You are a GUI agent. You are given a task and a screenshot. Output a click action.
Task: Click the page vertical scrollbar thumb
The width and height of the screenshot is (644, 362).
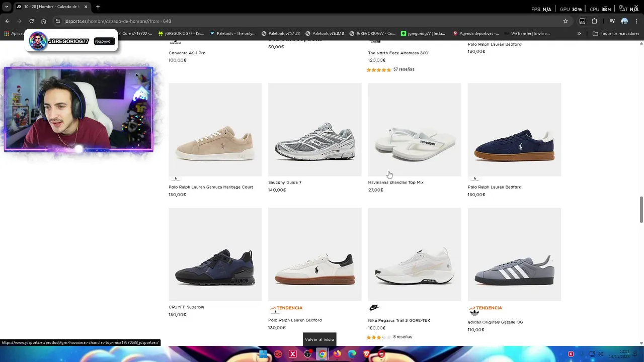[641, 209]
